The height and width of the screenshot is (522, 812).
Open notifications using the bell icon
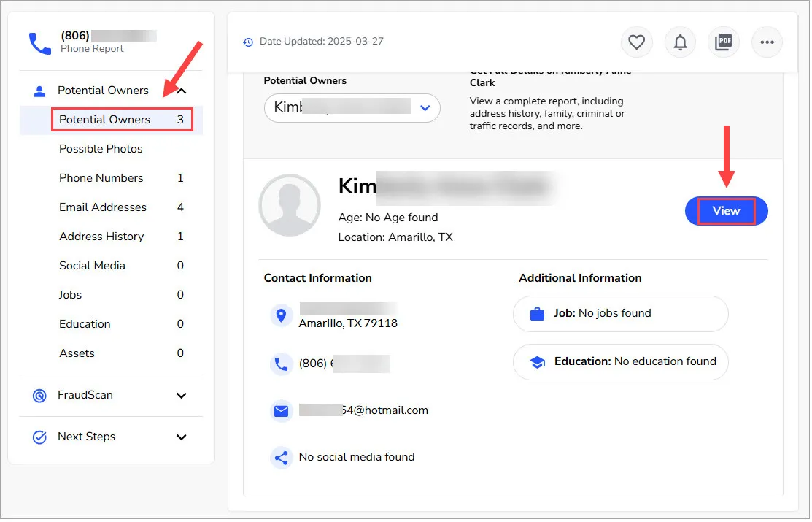[680, 42]
